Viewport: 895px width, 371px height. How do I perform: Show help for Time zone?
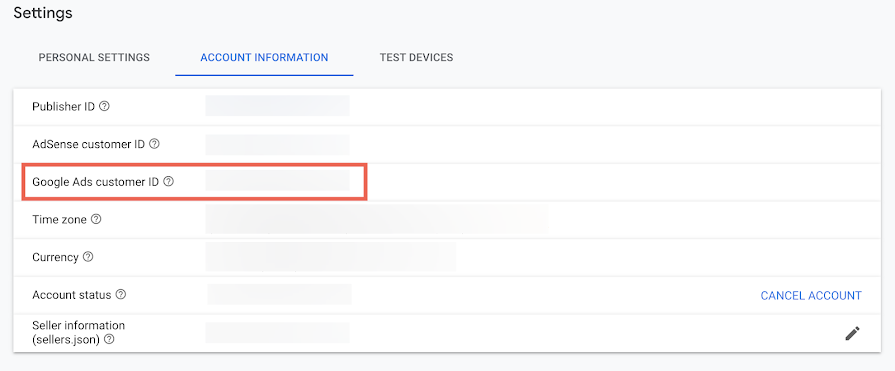point(96,219)
